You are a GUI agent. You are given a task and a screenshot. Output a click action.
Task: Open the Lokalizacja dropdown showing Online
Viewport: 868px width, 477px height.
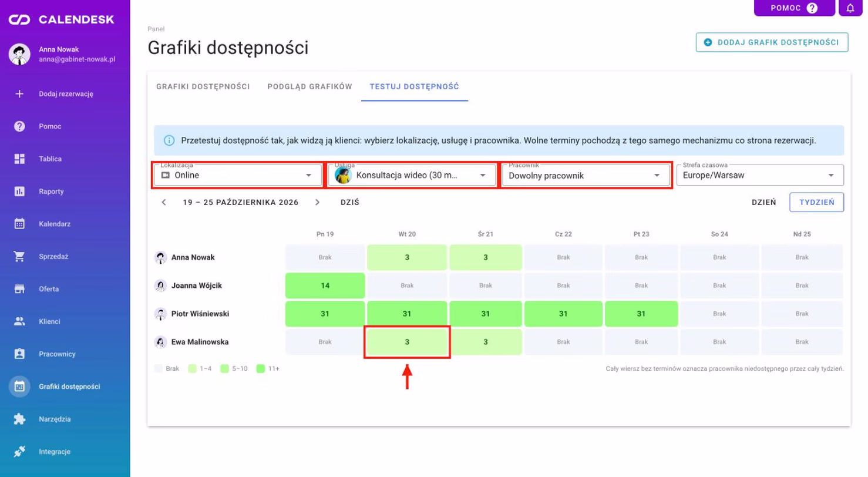click(x=237, y=175)
